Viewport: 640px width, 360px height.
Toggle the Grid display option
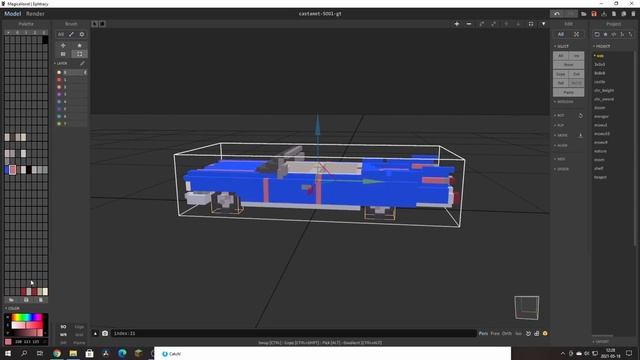click(79, 335)
